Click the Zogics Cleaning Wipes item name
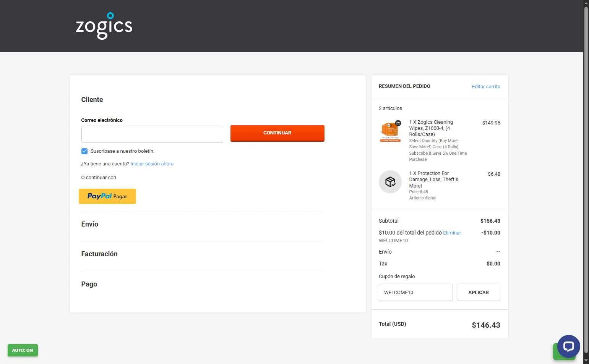 pos(431,128)
